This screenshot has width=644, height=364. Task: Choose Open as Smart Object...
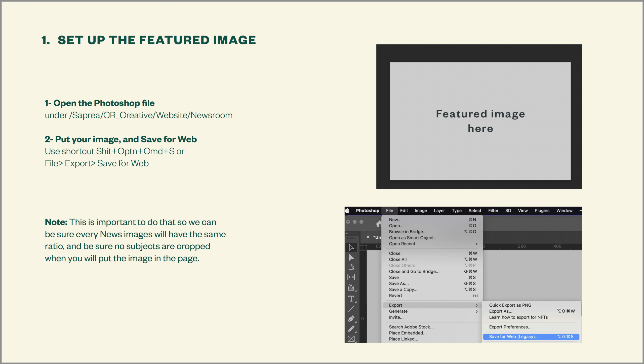432,238
